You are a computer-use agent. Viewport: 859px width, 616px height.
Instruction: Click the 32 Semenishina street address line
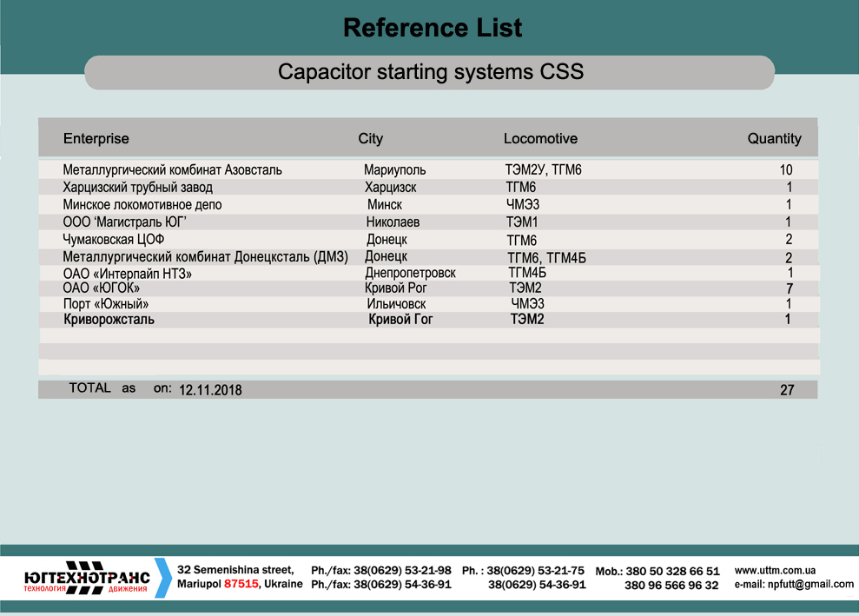235,570
